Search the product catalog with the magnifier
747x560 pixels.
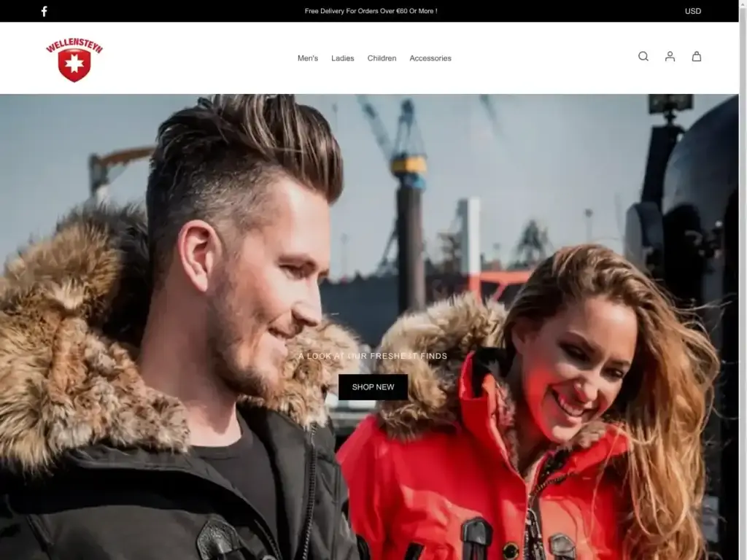pos(643,56)
